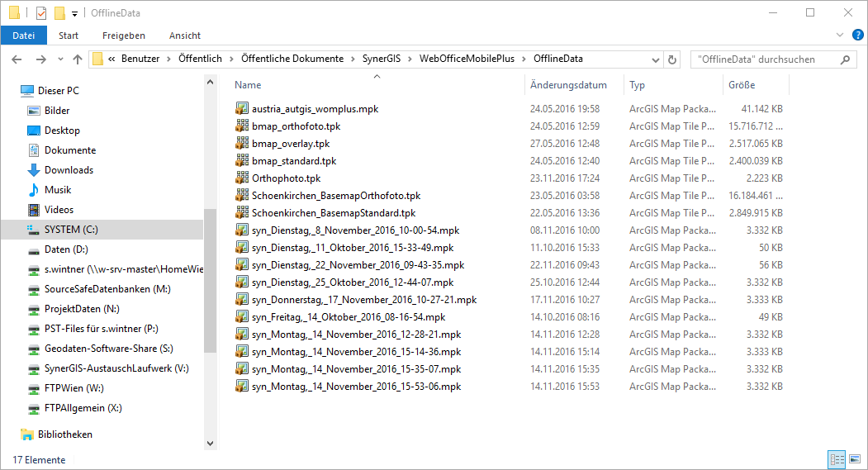Click the up-arrow navigate to parent folder

[x=78, y=59]
